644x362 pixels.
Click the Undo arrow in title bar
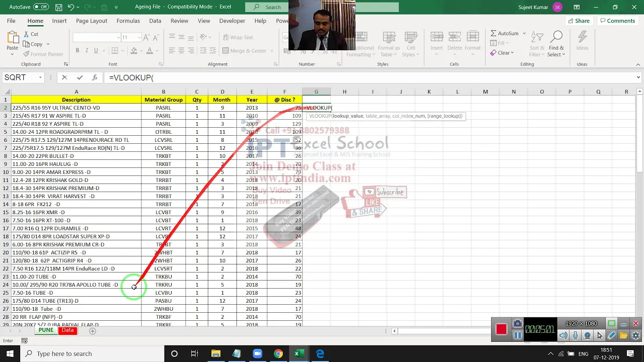[x=71, y=7]
